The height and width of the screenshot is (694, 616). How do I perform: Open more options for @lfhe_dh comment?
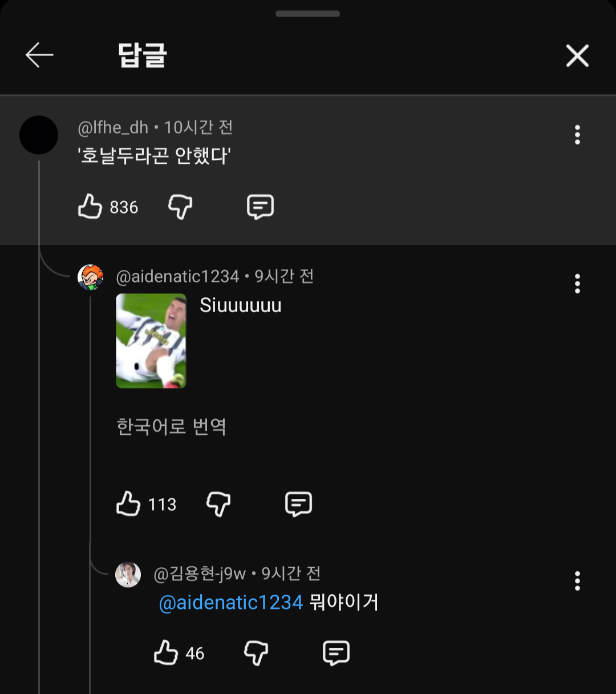577,135
